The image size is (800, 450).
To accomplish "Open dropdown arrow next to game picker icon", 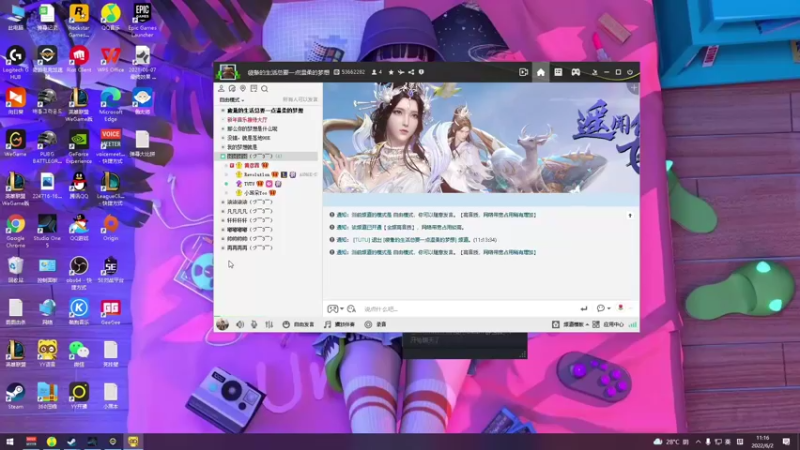I will click(342, 309).
